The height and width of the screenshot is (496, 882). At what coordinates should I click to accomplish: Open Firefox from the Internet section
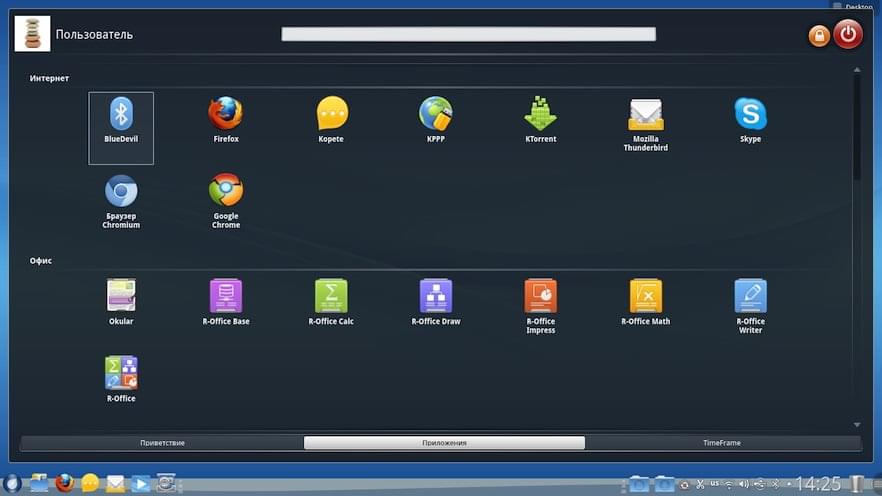(x=226, y=119)
